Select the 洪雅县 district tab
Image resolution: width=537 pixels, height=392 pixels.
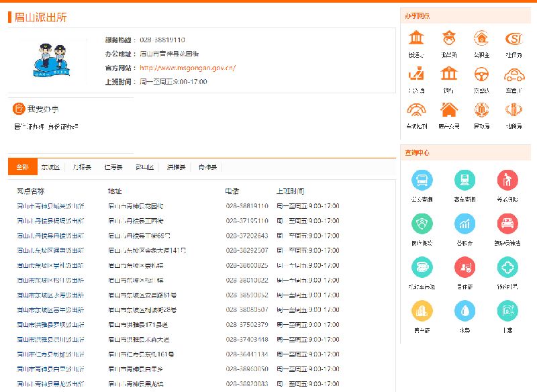pyautogui.click(x=176, y=167)
